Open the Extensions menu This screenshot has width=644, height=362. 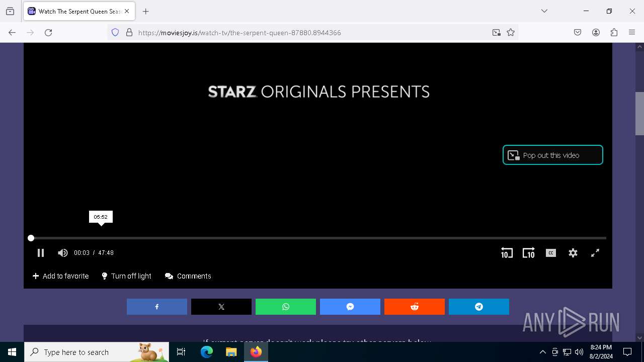pyautogui.click(x=614, y=32)
